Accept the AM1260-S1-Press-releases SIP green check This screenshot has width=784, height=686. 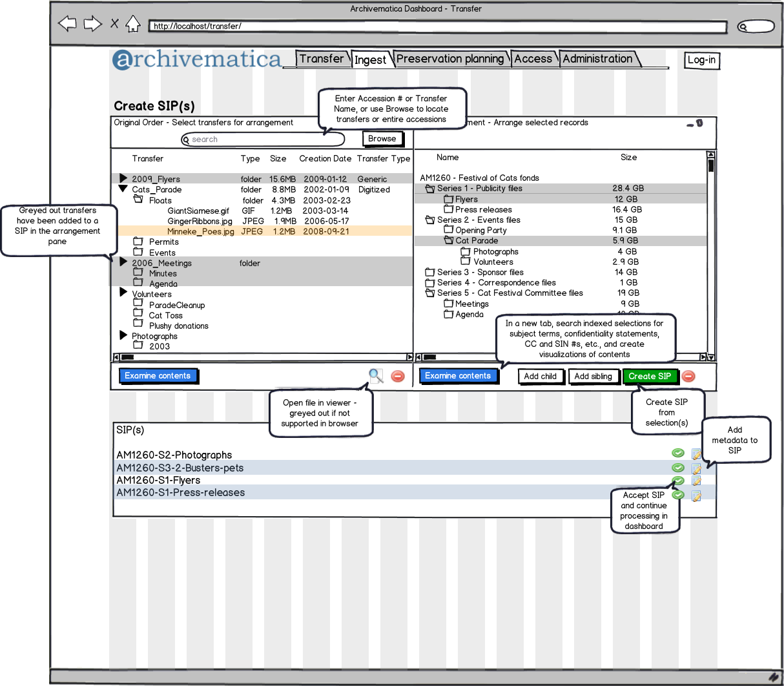tap(678, 495)
